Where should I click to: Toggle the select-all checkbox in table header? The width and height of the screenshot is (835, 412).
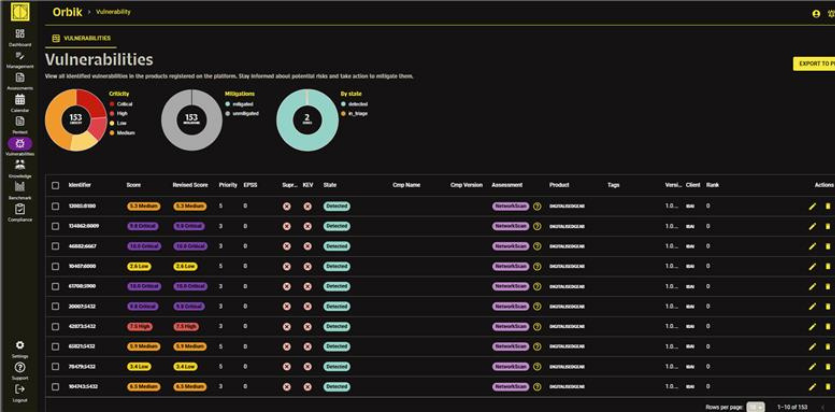[56, 185]
